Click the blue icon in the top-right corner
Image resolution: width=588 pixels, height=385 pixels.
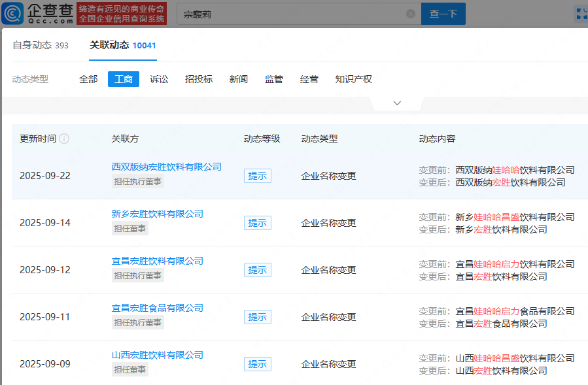tap(580, 14)
